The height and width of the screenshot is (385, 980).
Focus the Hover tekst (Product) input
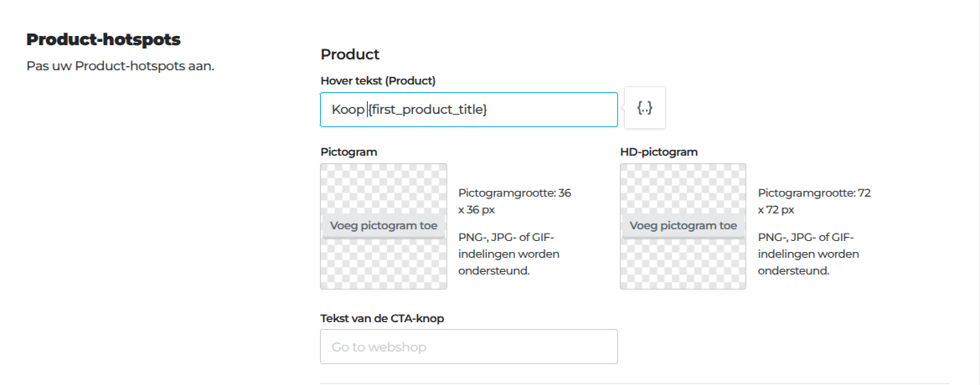pyautogui.click(x=469, y=110)
